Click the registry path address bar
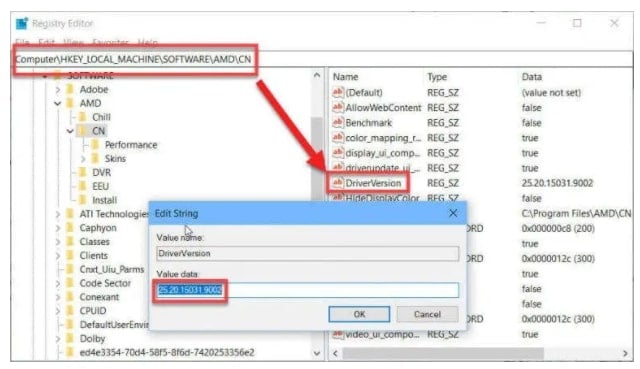The width and height of the screenshot is (640, 369). click(x=322, y=59)
